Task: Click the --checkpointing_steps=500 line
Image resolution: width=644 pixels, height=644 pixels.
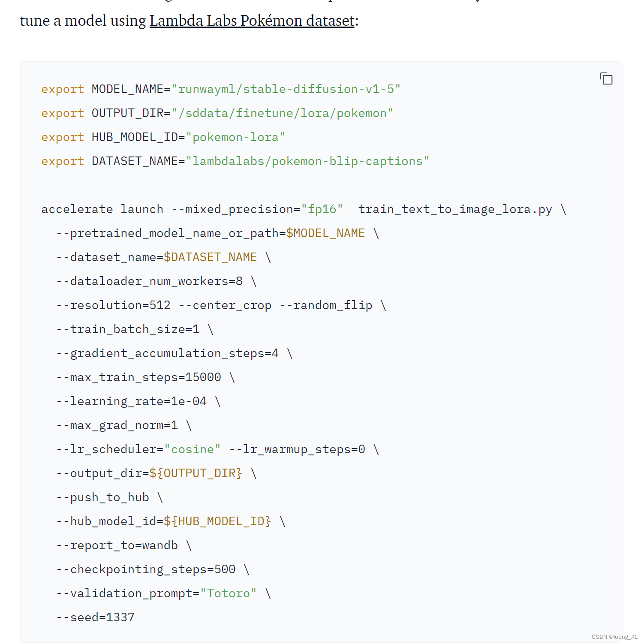Action: tap(146, 569)
